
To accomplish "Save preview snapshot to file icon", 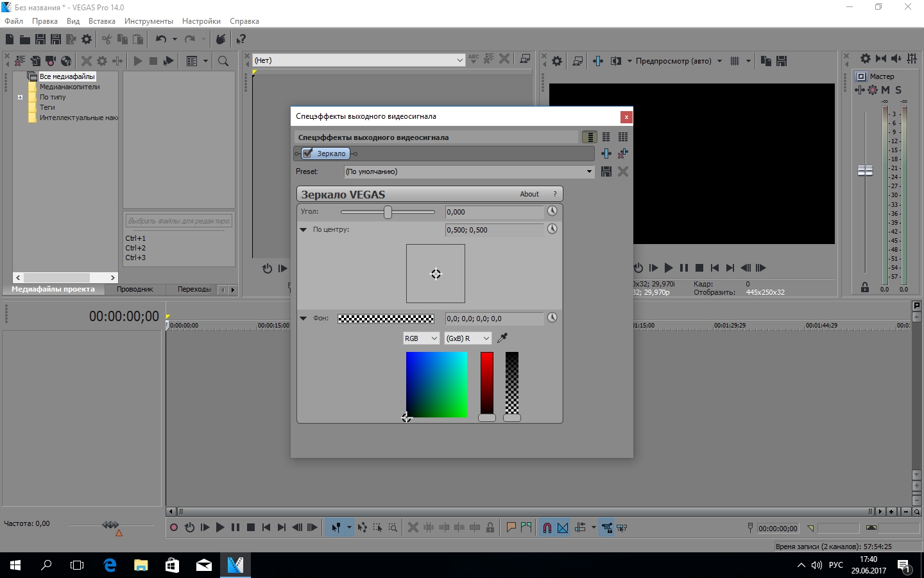I will point(782,61).
